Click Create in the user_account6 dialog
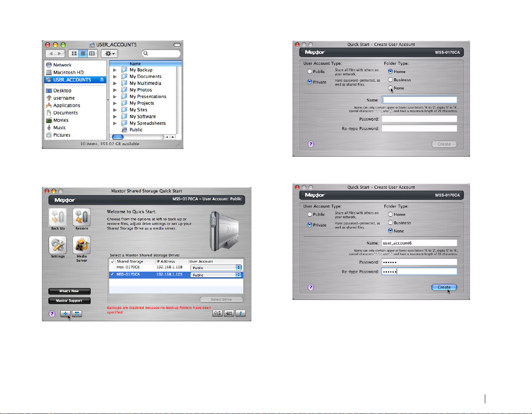 (444, 287)
